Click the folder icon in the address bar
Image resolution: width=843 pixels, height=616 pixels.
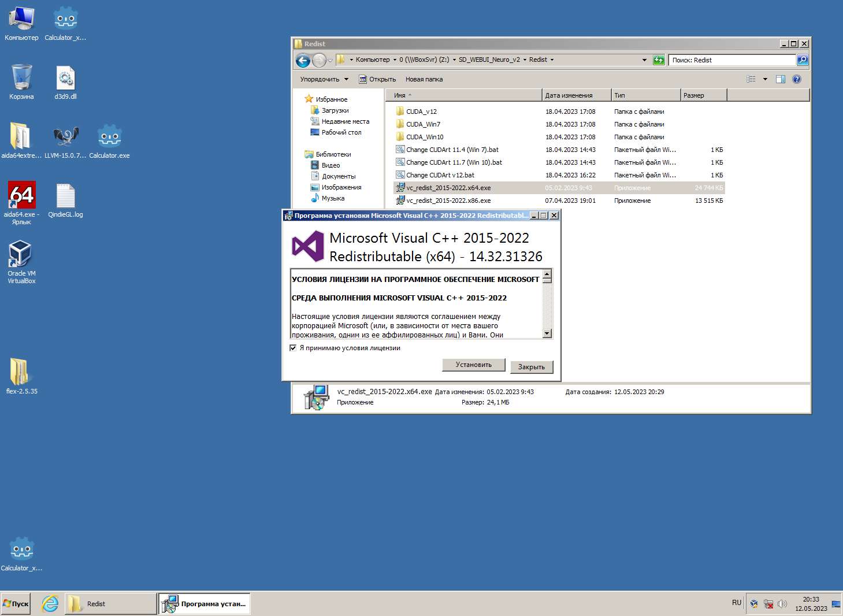[341, 60]
